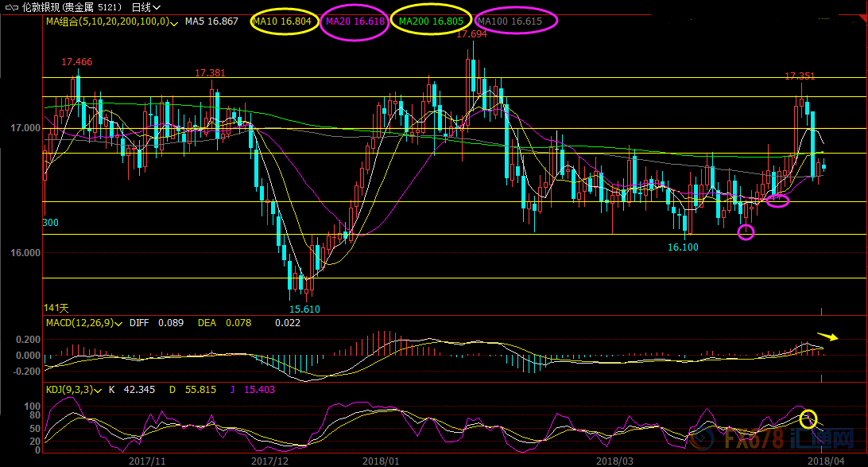Click the 17.000 price axis label
The height and width of the screenshot is (467, 868).
pos(25,128)
